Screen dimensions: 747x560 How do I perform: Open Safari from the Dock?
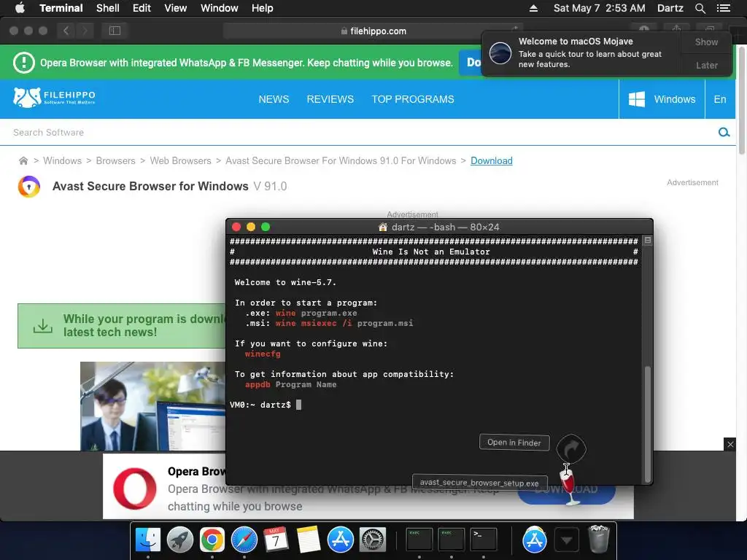tap(244, 540)
